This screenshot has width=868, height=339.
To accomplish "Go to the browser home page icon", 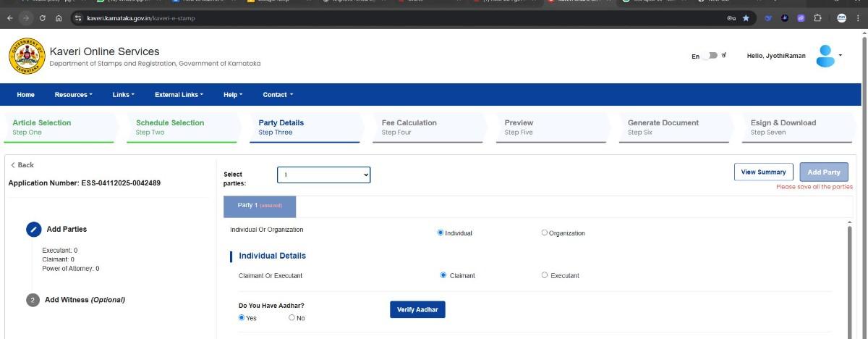I will 59,18.
